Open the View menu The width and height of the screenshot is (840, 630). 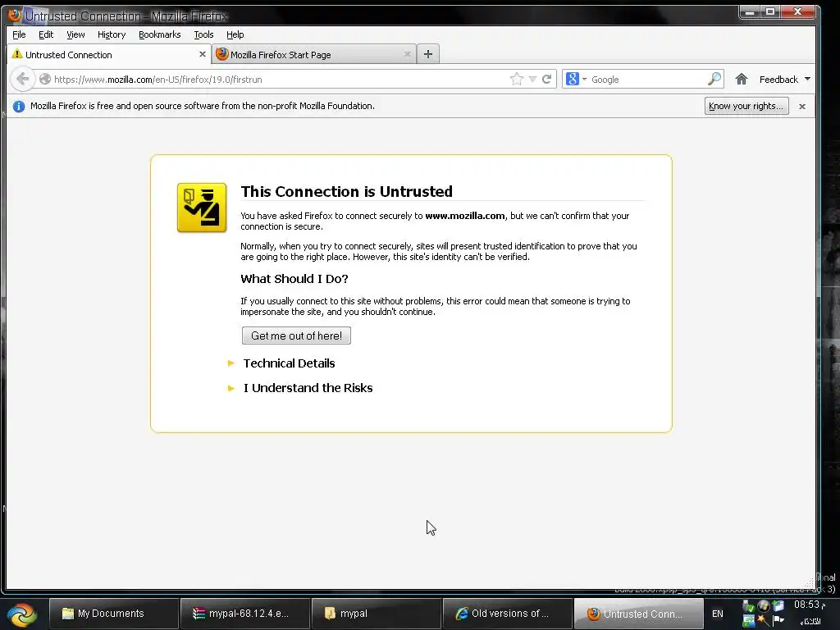pos(75,34)
